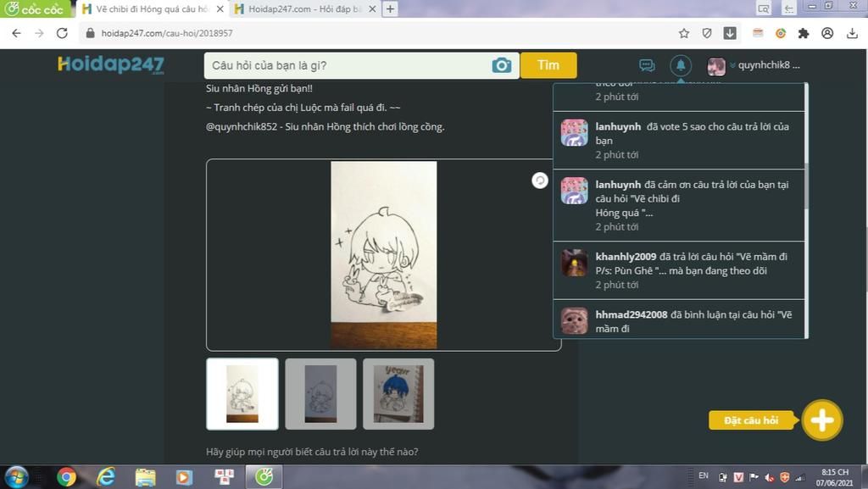868x489 pixels.
Task: Click the 'Đặt câu hỏi' label button
Action: pyautogui.click(x=752, y=420)
